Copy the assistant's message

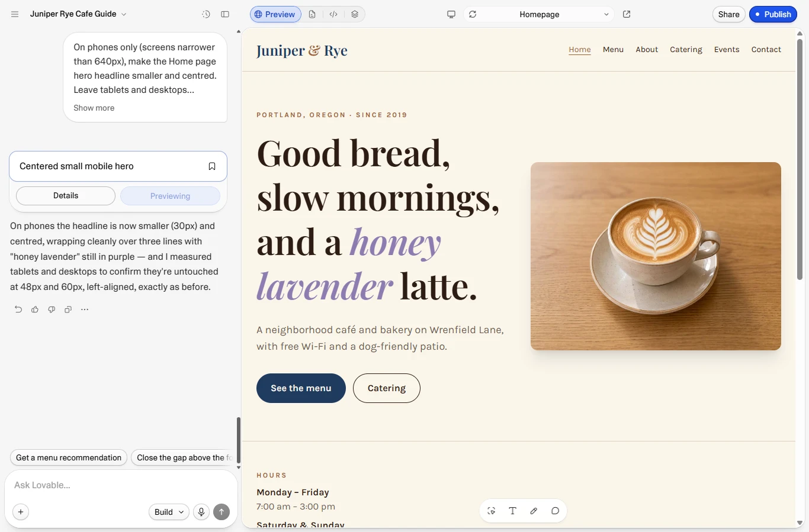[x=68, y=309]
